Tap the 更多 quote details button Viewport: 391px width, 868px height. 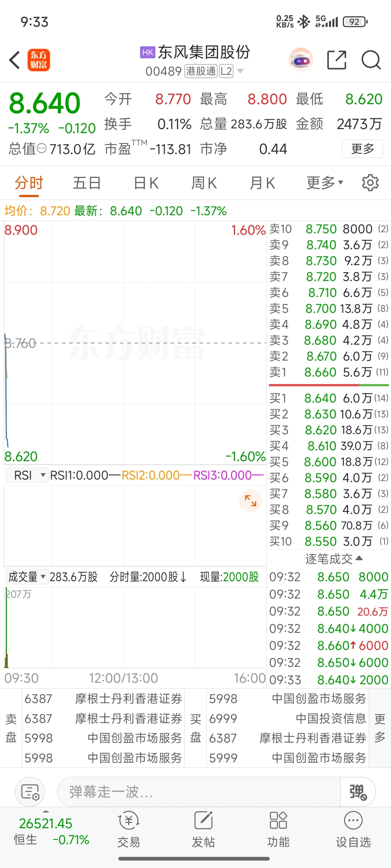(362, 149)
